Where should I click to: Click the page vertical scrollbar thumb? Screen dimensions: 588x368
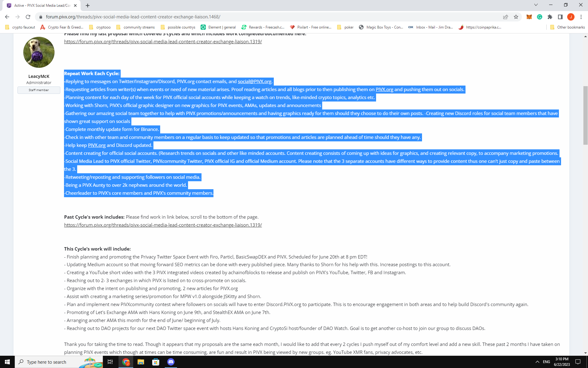(x=585, y=113)
